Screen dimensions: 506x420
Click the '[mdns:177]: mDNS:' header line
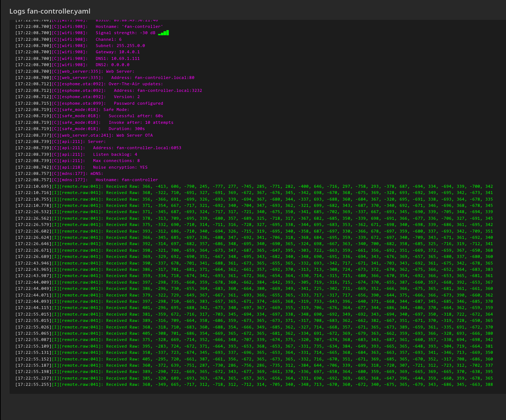(59, 173)
